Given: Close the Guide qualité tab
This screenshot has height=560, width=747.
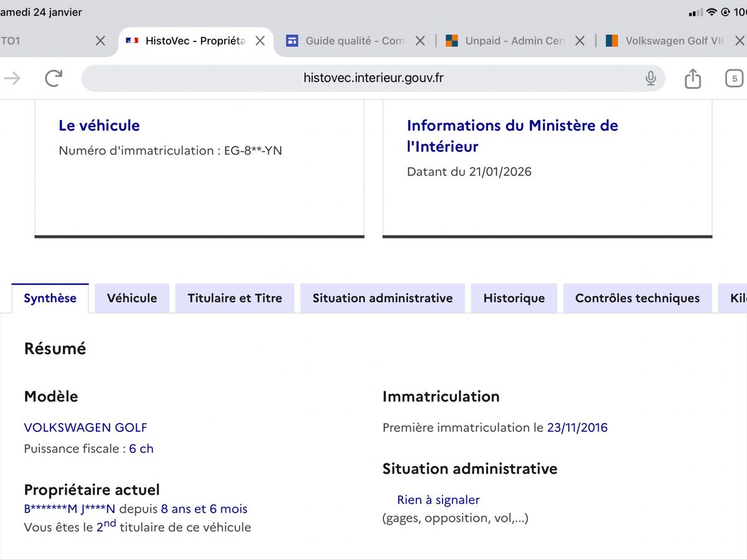Looking at the screenshot, I should pos(420,41).
